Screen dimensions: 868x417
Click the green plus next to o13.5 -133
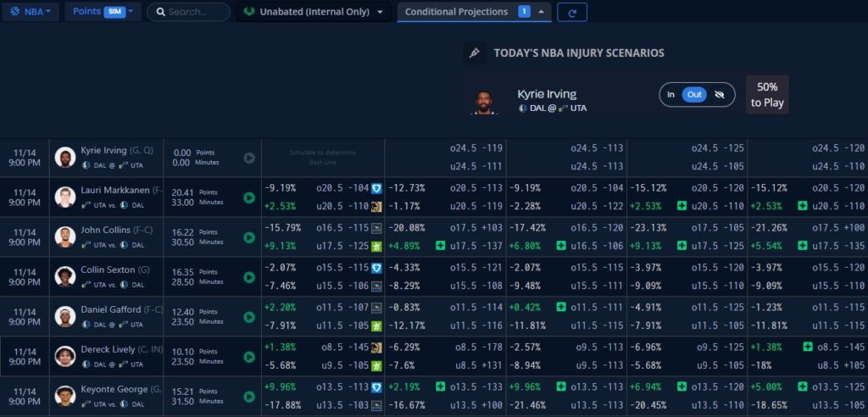440,387
